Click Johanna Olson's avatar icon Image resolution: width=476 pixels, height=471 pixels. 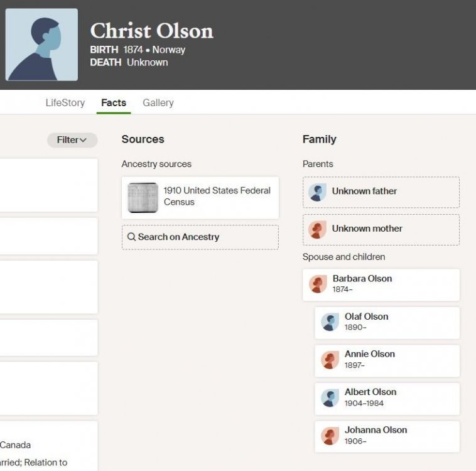(x=330, y=436)
